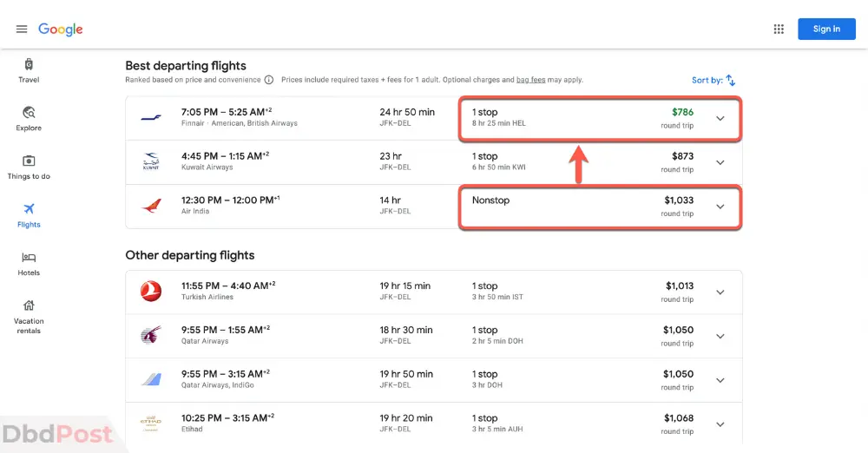Open the hamburger main menu
The width and height of the screenshot is (868, 453).
click(x=22, y=29)
